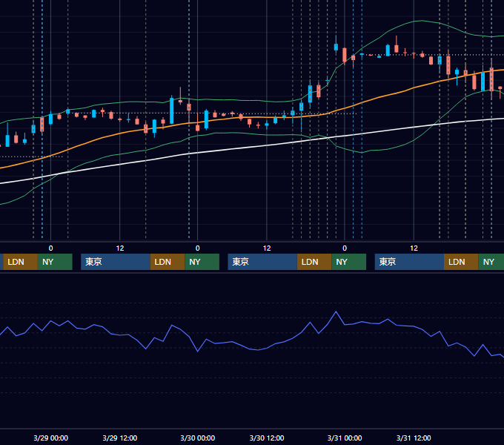Screen dimensions: 504x445
Task: Click the 東京 session block on 3/30
Action: [262, 262]
